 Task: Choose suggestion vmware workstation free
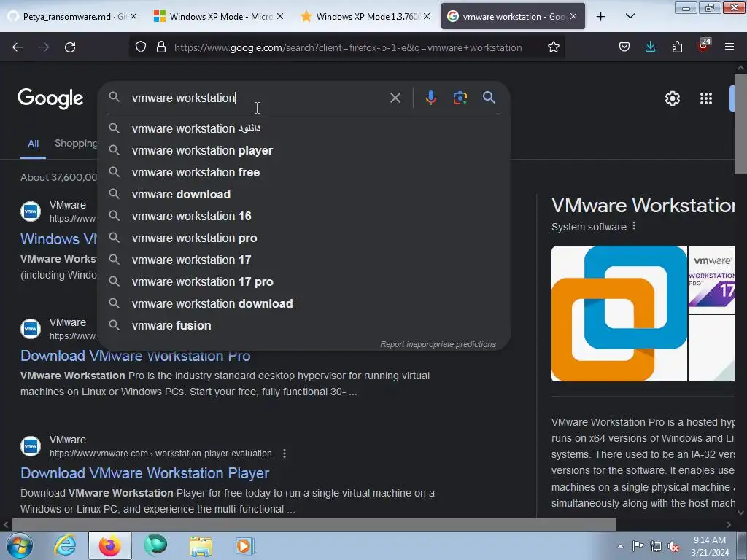click(x=304, y=172)
